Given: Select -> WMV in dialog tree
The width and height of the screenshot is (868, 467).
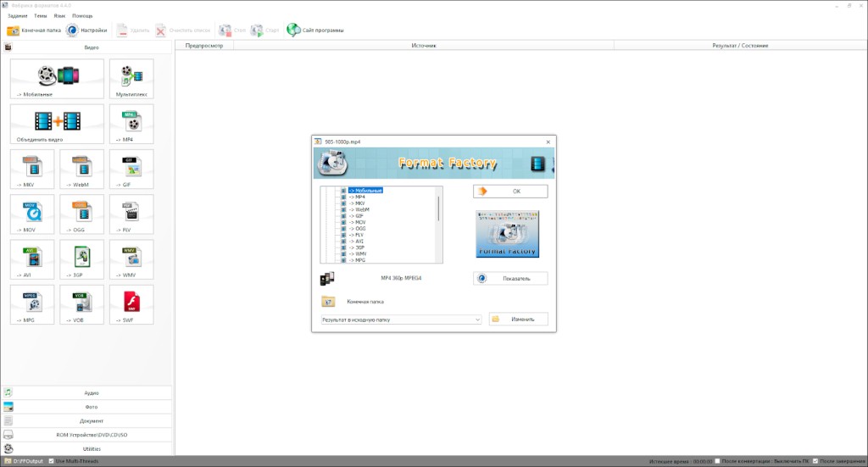Looking at the screenshot, I should coord(358,254).
